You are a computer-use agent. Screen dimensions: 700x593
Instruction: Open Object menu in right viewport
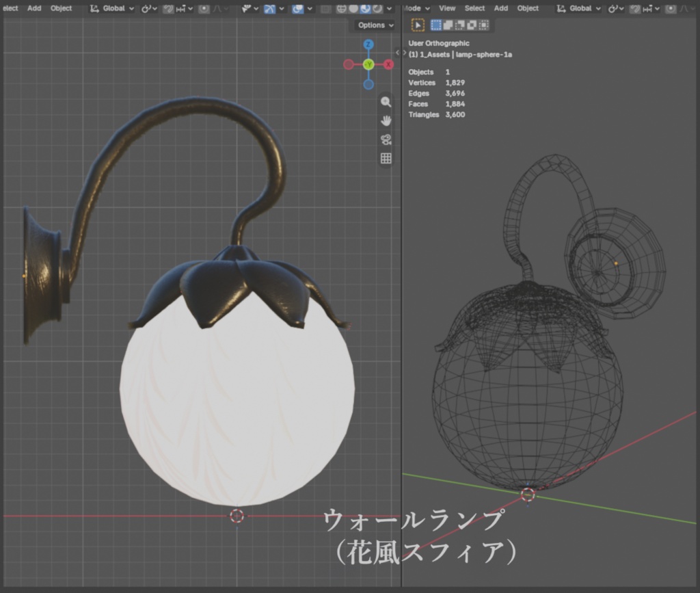click(x=528, y=8)
